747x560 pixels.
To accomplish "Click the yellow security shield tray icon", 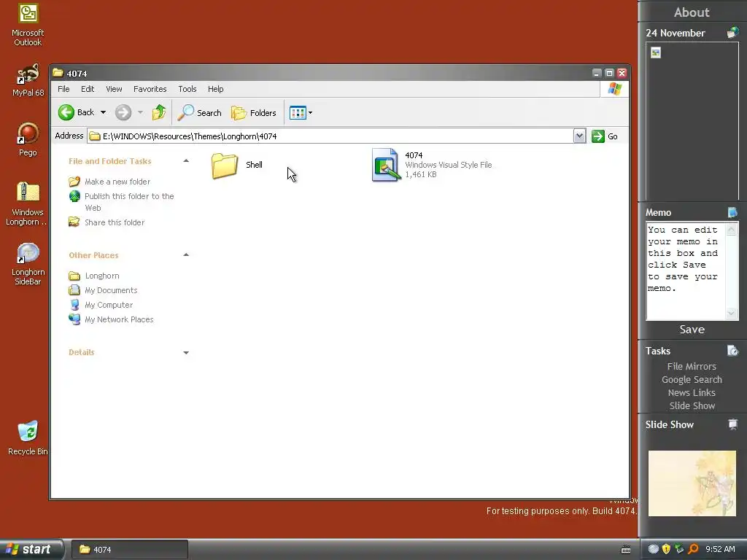I will 666,549.
